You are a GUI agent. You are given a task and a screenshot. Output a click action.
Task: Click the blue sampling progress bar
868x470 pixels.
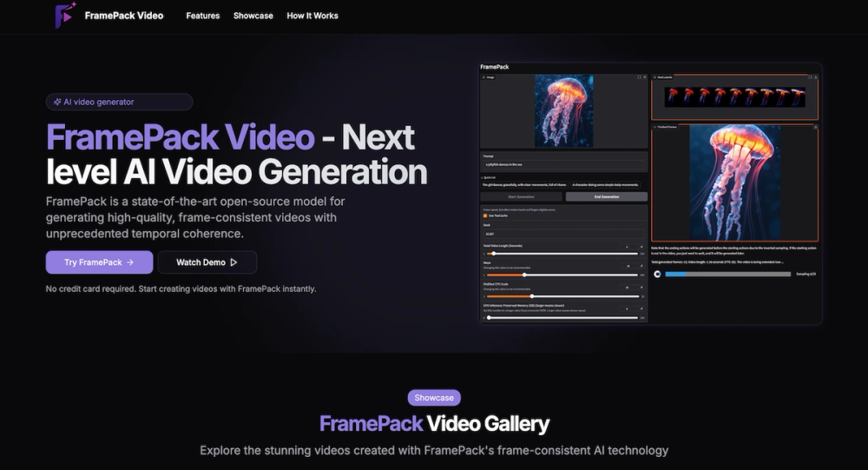(x=728, y=274)
